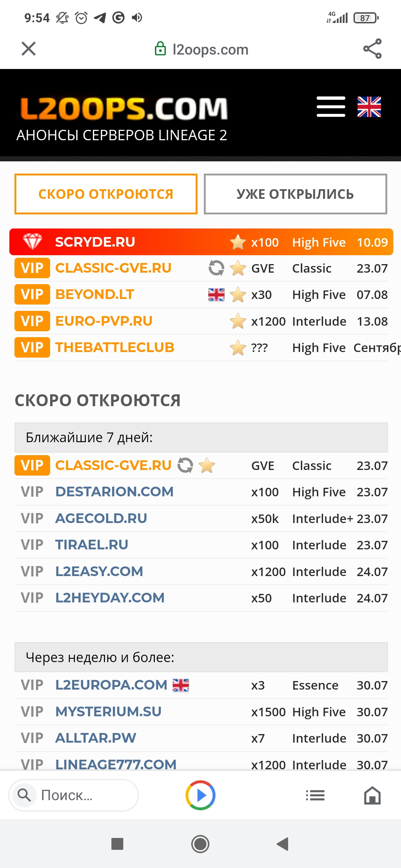This screenshot has height=868, width=401.
Task: Go to home via house icon
Action: [372, 795]
